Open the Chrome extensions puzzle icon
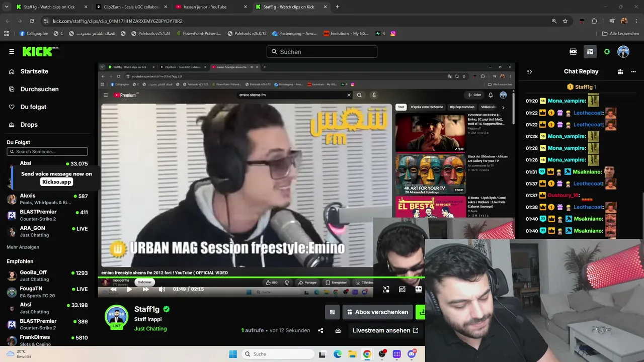The width and height of the screenshot is (644, 362). 594,21
